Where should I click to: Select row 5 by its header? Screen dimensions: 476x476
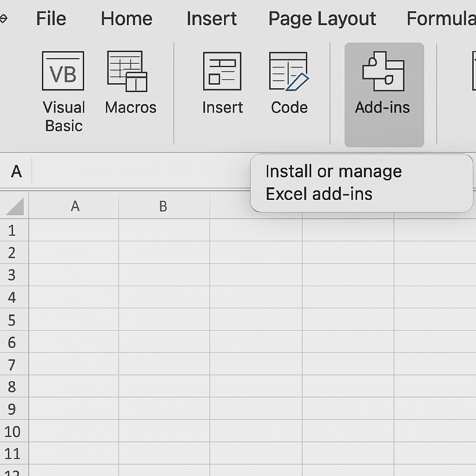point(14,319)
